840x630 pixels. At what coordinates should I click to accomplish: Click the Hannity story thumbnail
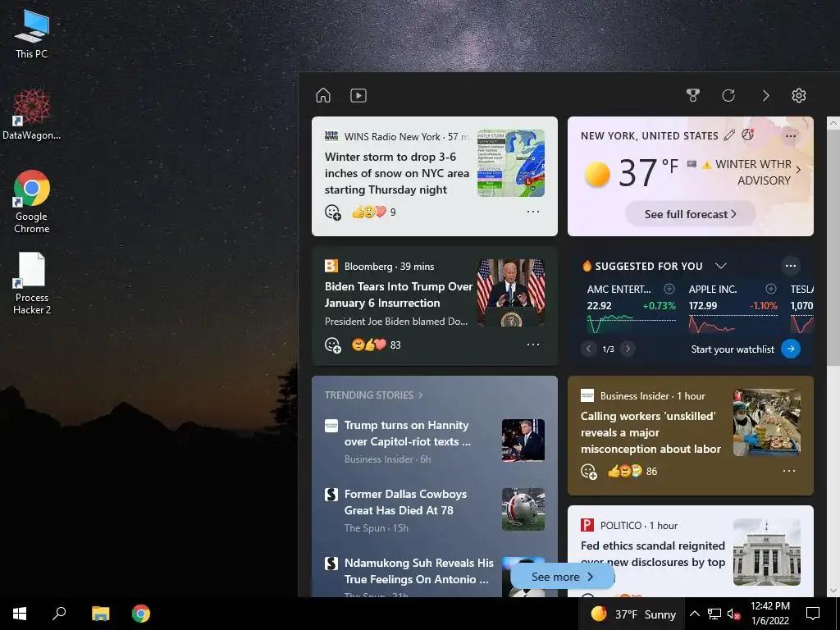[x=523, y=440]
